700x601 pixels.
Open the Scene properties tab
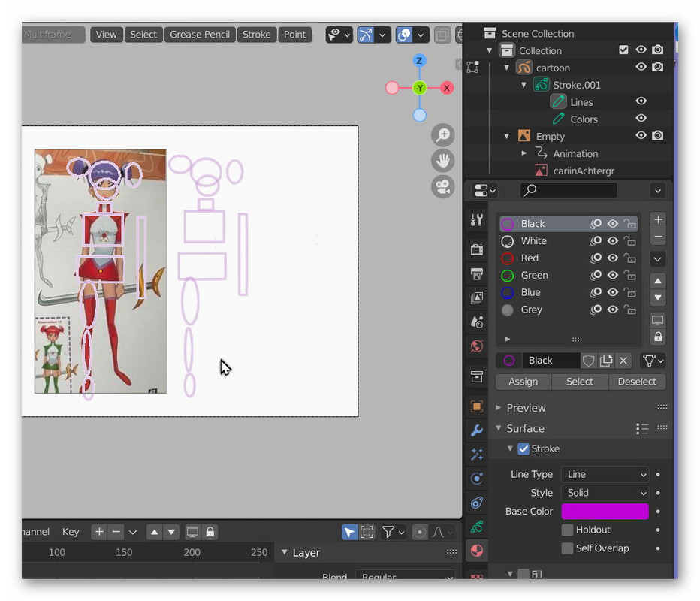tap(476, 322)
